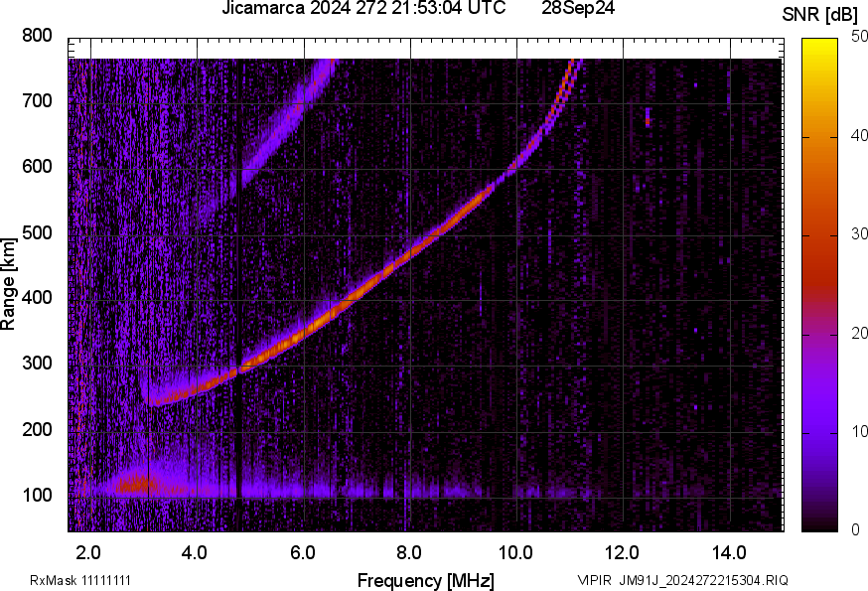Click the SNR color scale bar
The width and height of the screenshot is (868, 591).
point(819,285)
